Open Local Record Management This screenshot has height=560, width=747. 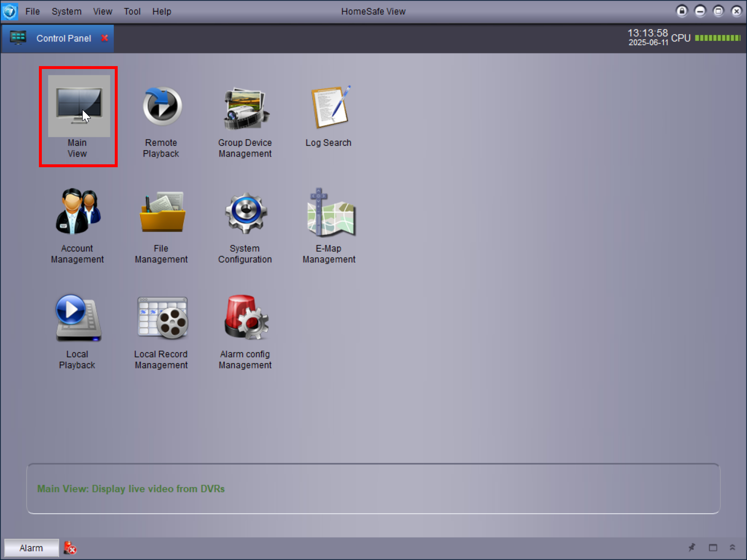(161, 318)
